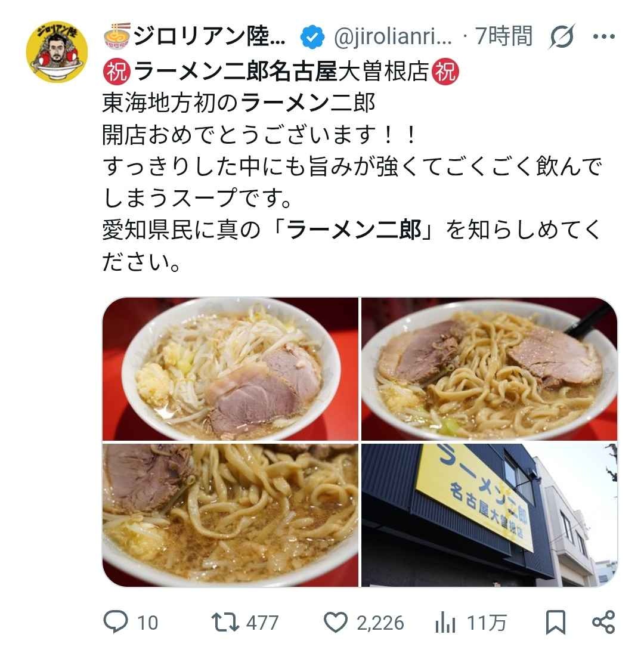Open the noodles and two chashu photo

489,369
